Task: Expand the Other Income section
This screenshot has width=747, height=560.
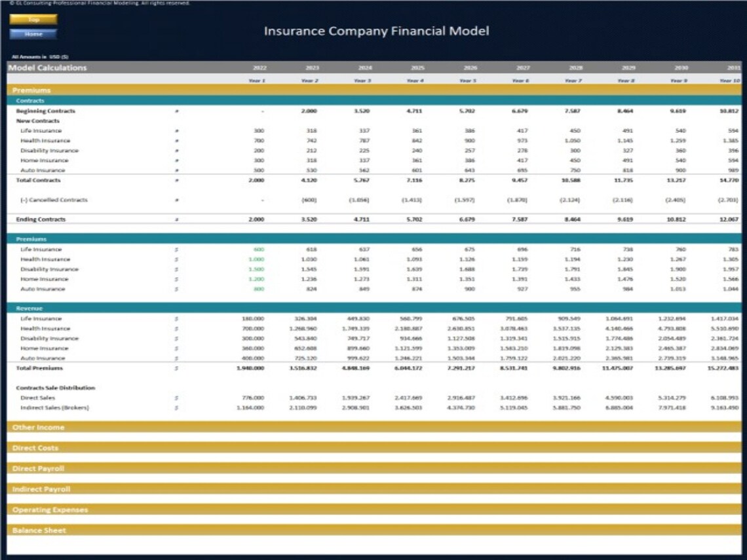Action: (x=39, y=428)
